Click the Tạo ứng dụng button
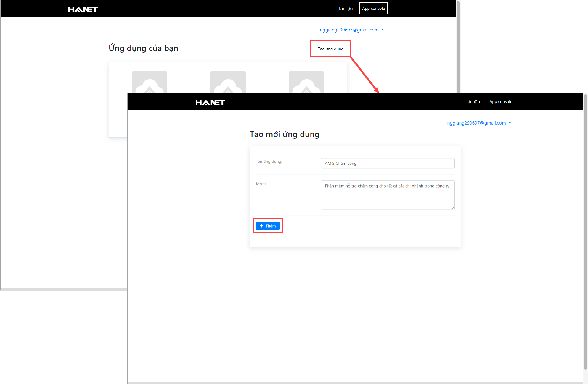This screenshot has width=588, height=384. tap(330, 49)
